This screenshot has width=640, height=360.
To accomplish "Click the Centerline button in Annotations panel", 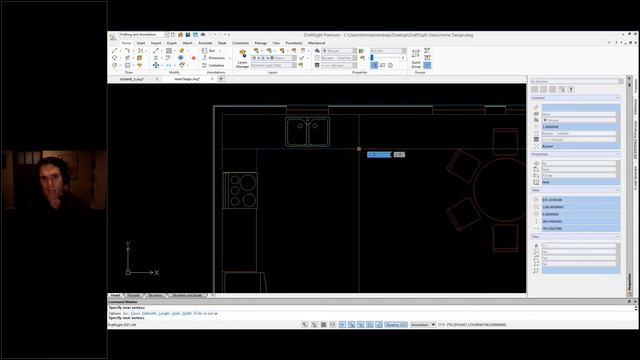I will coord(213,65).
